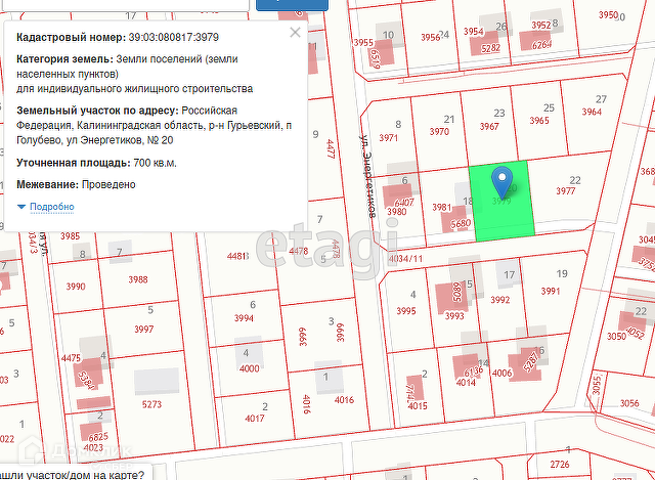Click building 5680 on parcel 3981
Screen dimensions: 655x480
tap(457, 219)
